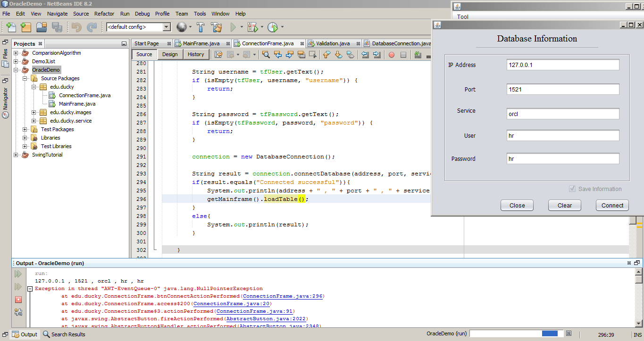Viewport: 644px width, 341px height.
Task: Expand the SwingTutorial project node
Action: (x=16, y=155)
